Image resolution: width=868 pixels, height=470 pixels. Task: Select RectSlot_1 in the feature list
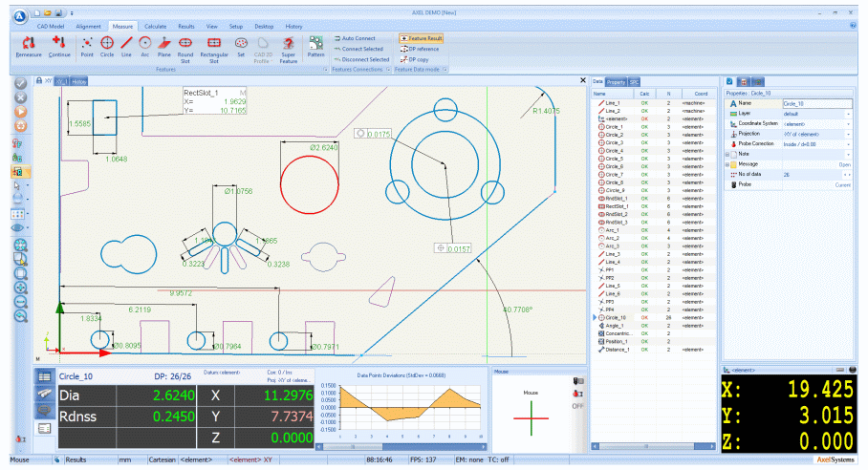[x=618, y=206]
